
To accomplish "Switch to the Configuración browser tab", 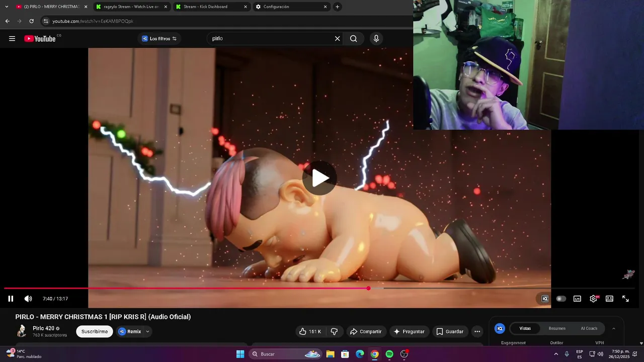I will [x=291, y=7].
